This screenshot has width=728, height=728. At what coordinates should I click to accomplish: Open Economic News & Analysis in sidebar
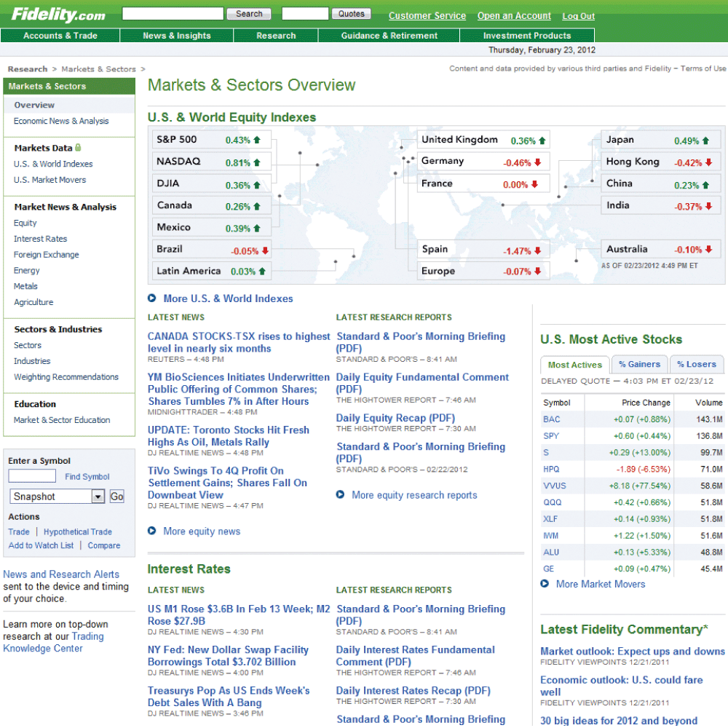61,121
